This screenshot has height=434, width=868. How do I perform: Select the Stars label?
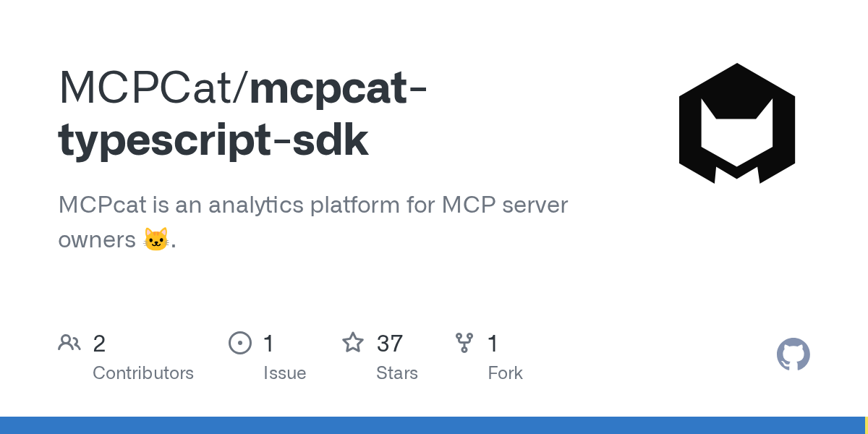[x=396, y=373]
